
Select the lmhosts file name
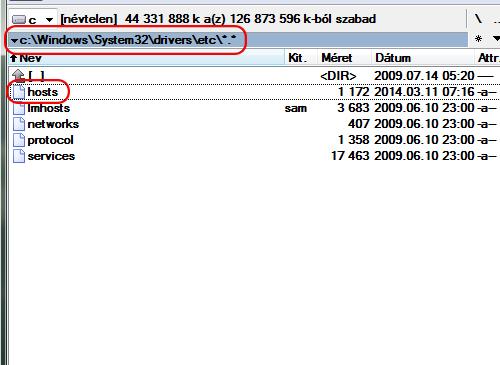pos(49,108)
